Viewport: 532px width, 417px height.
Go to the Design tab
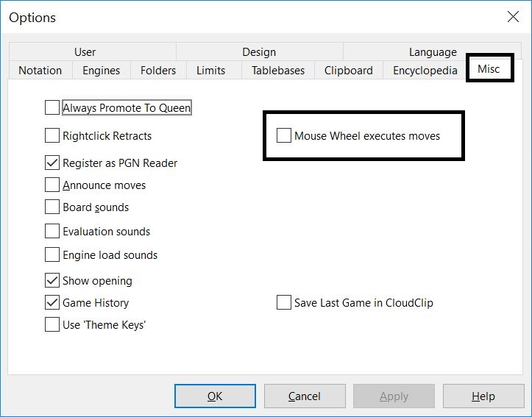pos(259,52)
